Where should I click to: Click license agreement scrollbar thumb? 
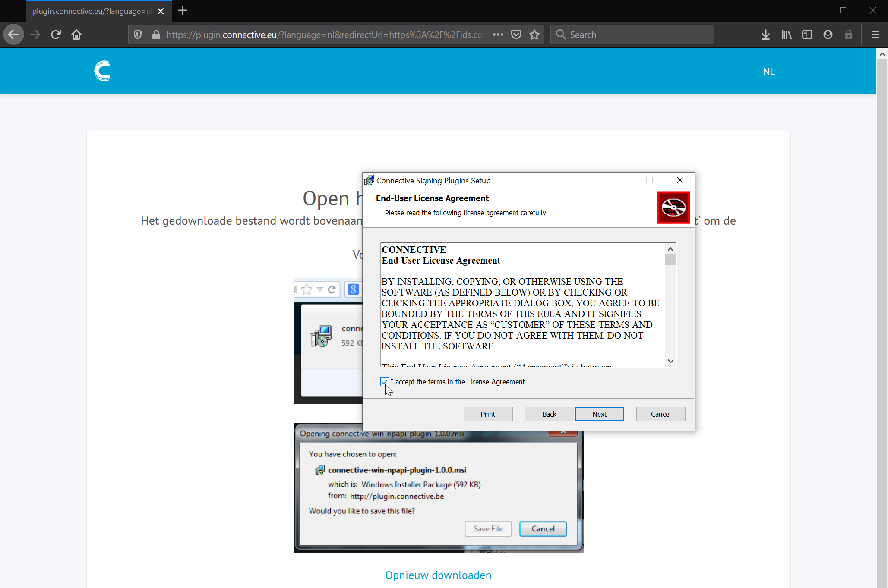pyautogui.click(x=670, y=260)
